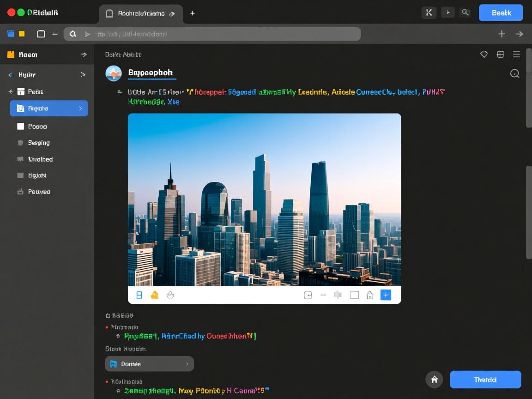Click the house icon in image toolbar
Viewport: 532px width, 399px height.
(370, 295)
